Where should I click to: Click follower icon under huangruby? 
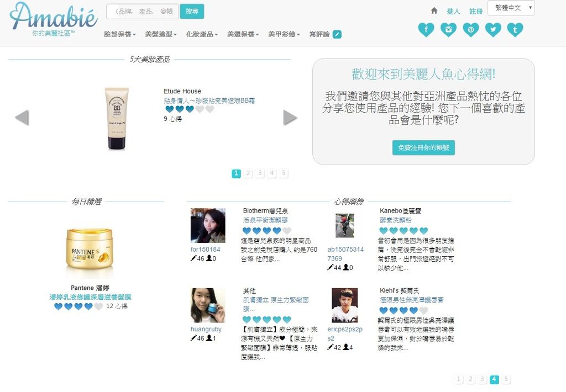208,338
